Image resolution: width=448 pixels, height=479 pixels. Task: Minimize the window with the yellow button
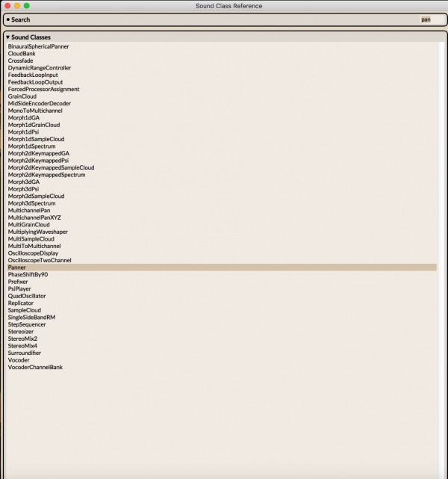tap(17, 5)
